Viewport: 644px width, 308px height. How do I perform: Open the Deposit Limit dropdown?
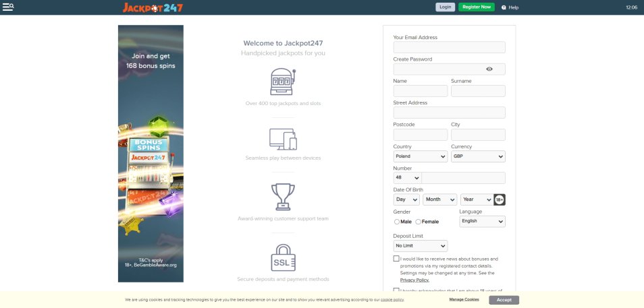coord(421,246)
